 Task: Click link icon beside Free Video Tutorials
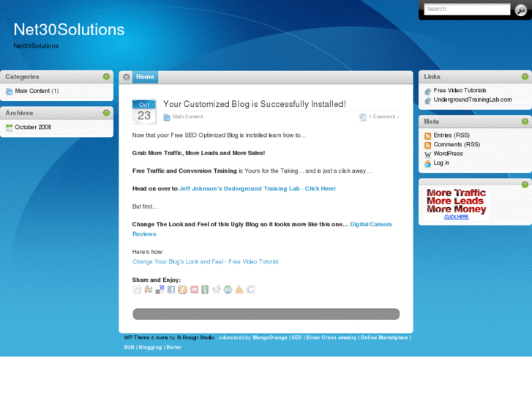click(x=428, y=91)
